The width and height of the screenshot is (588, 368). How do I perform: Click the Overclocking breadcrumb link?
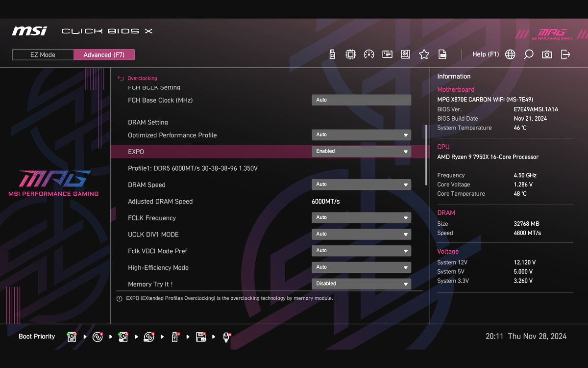pyautogui.click(x=142, y=78)
